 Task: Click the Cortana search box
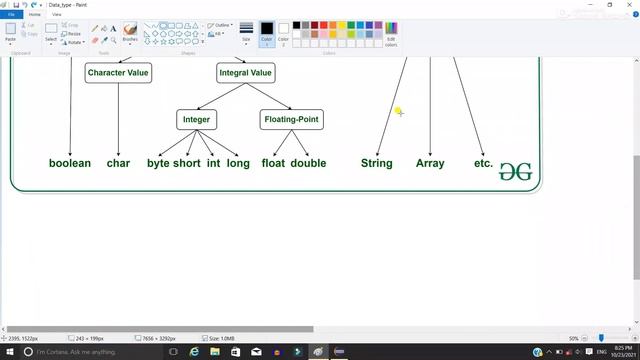[x=91, y=352]
